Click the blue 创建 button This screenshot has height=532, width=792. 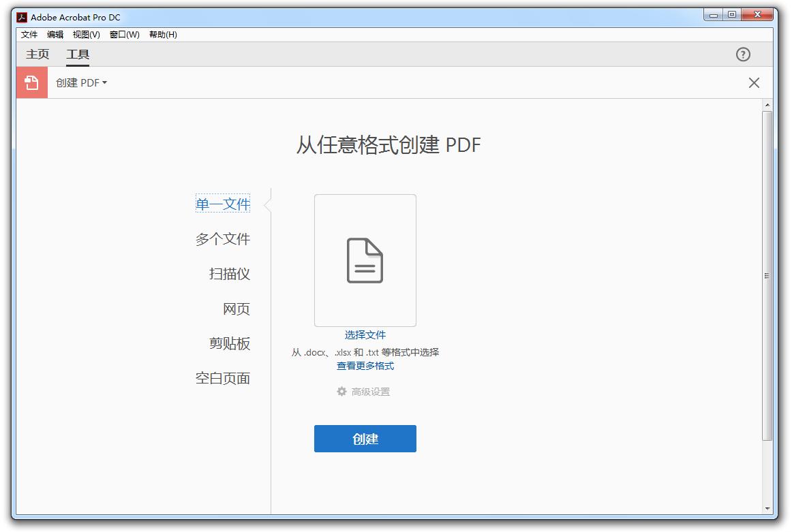(365, 439)
